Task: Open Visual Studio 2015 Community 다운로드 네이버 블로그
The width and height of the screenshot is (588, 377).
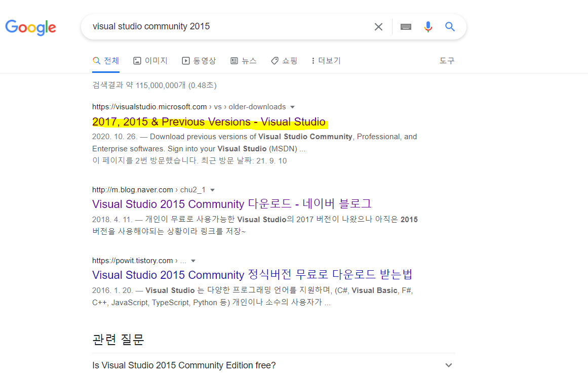Action: (x=232, y=204)
